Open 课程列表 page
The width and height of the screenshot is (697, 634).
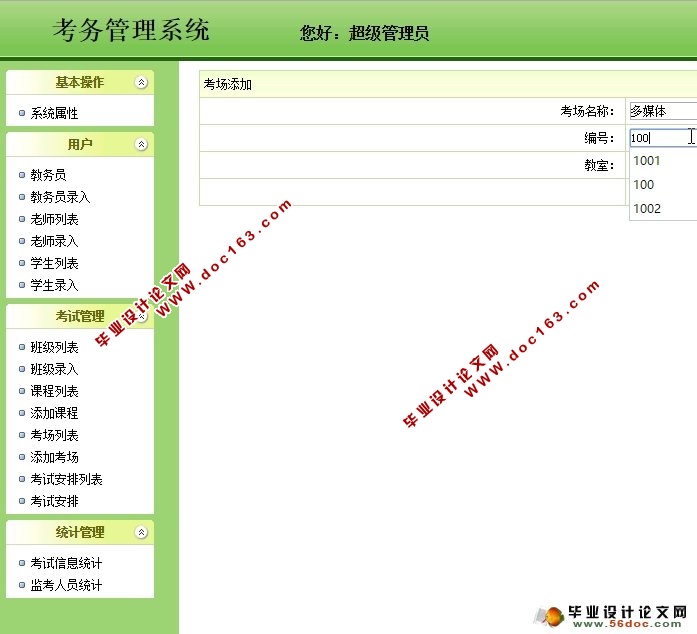pos(54,391)
